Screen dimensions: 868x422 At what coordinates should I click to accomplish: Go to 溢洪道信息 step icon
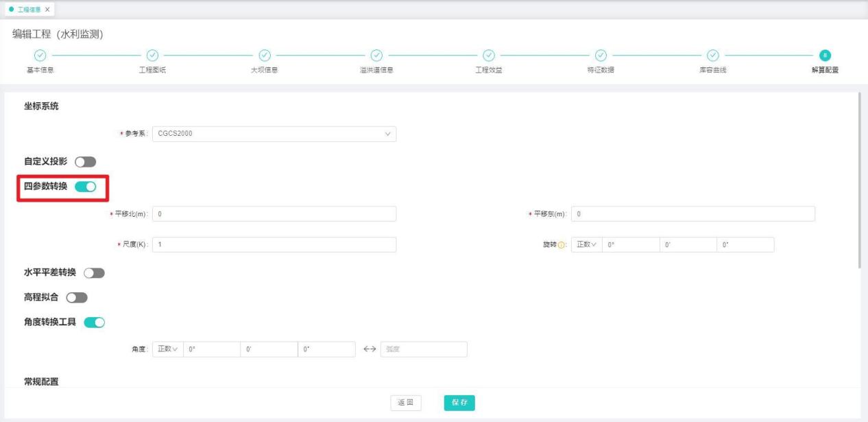point(376,56)
